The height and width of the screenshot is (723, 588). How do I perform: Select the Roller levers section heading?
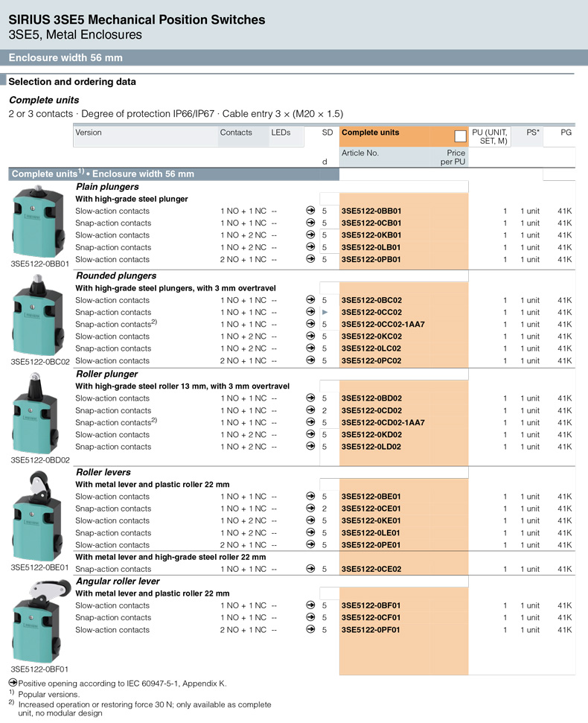(103, 472)
